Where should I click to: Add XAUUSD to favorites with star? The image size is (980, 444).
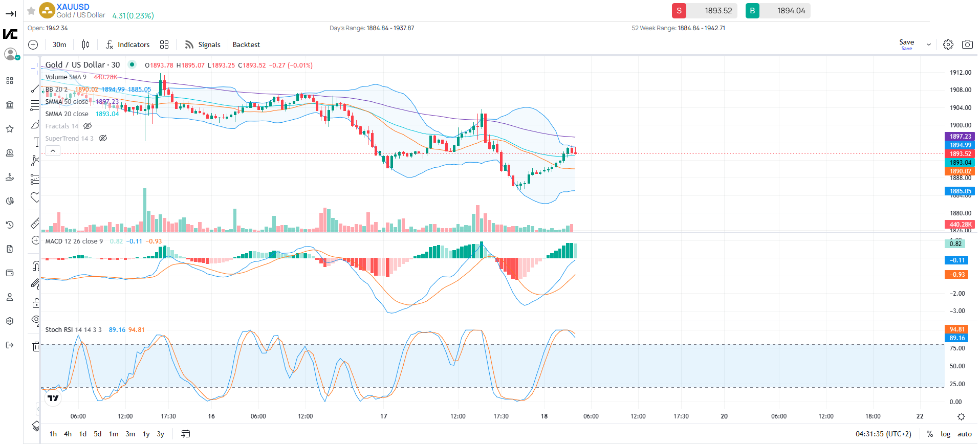pos(31,11)
